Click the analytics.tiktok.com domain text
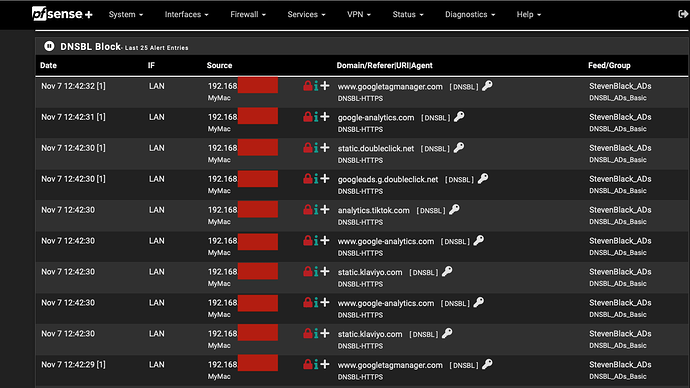Viewport: 690px width, 388px height. (x=374, y=211)
